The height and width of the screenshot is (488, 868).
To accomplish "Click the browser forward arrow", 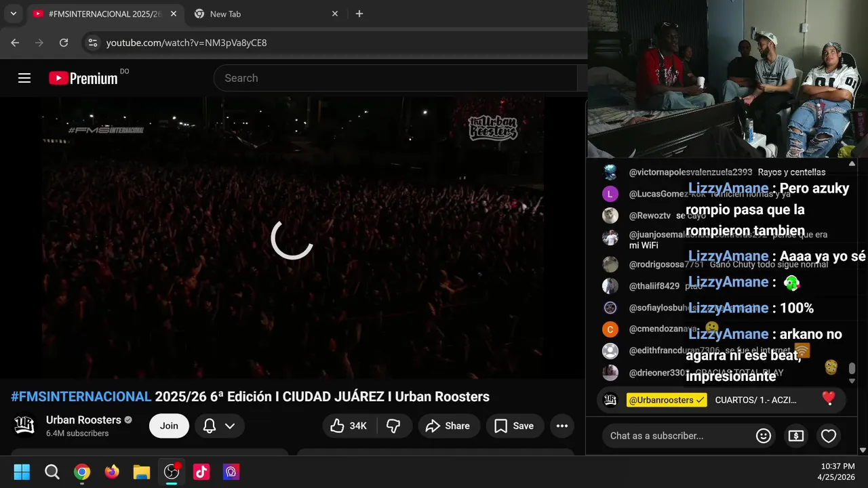I will point(39,43).
